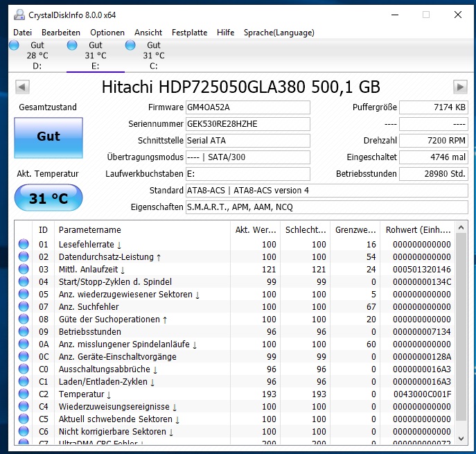Click the Schnittstelle field Serial ATA

(248, 141)
